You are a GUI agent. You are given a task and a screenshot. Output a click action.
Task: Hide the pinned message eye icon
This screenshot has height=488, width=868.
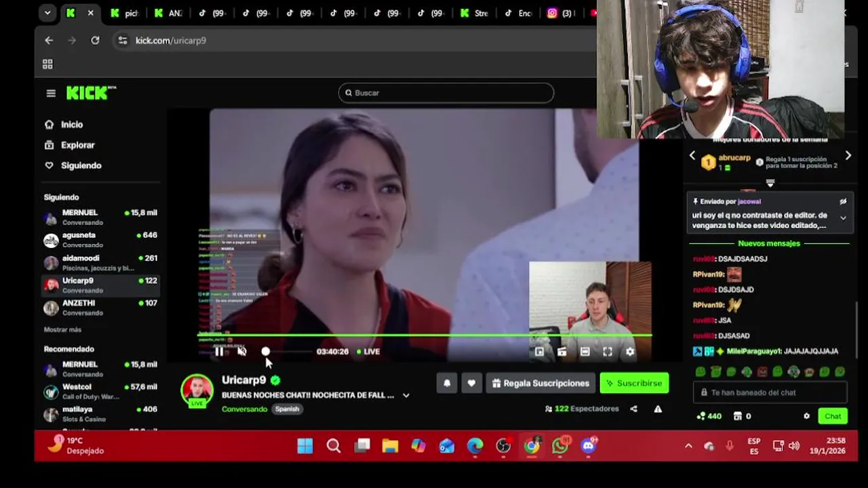click(x=843, y=201)
